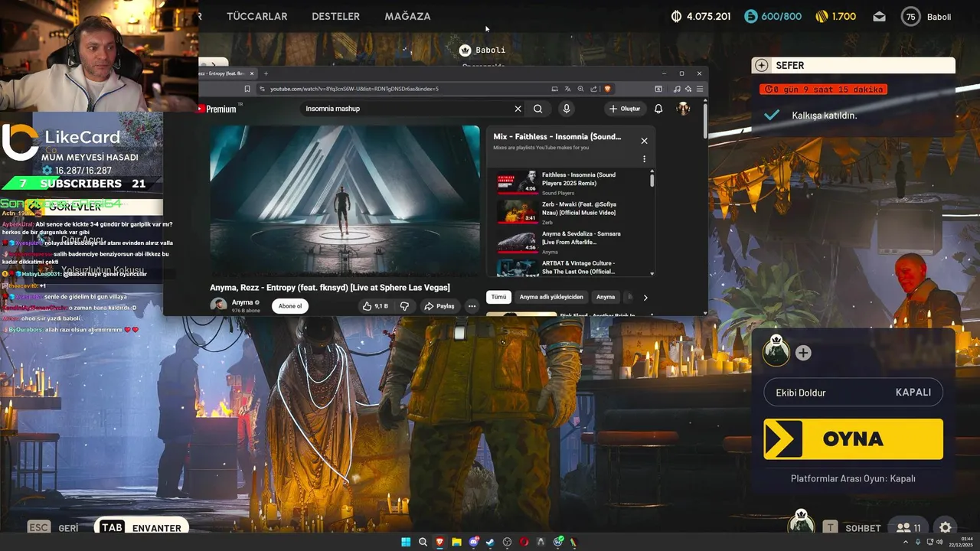Open the DESTELER tab

tap(335, 16)
